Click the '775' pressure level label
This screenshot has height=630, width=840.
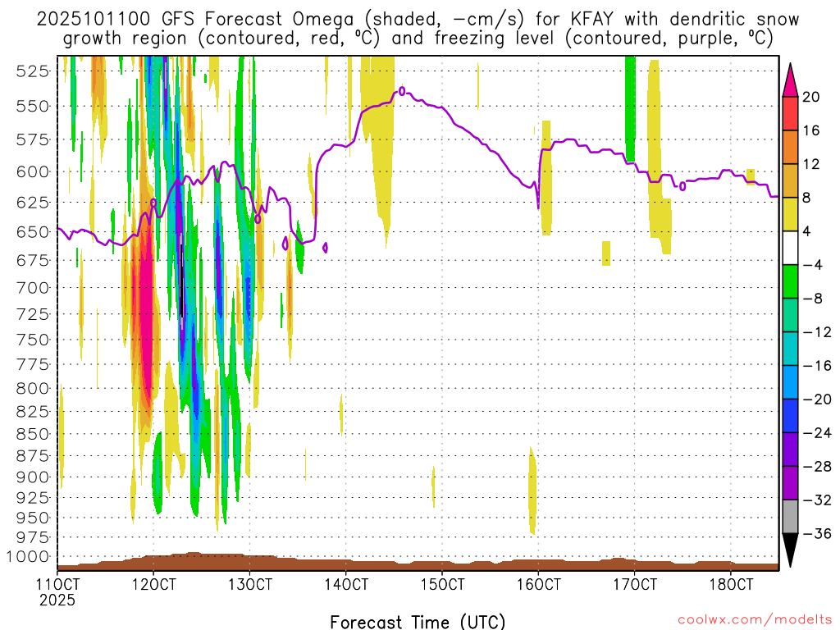(33, 364)
